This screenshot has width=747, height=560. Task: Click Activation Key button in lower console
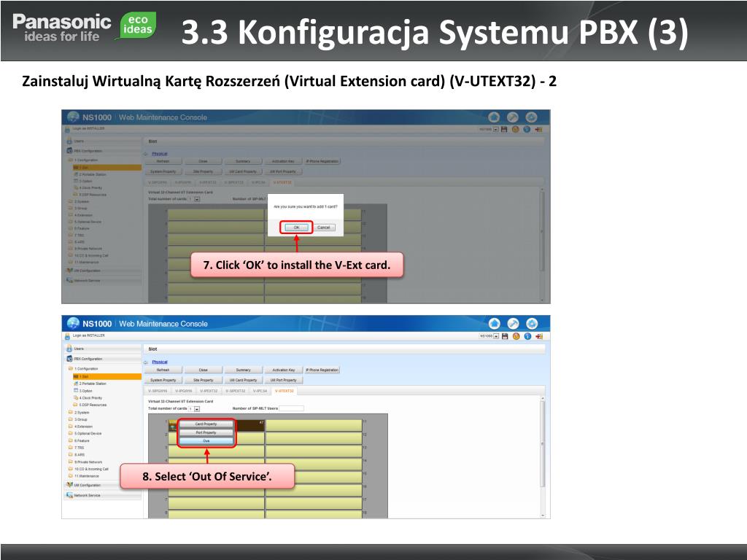[x=284, y=370]
